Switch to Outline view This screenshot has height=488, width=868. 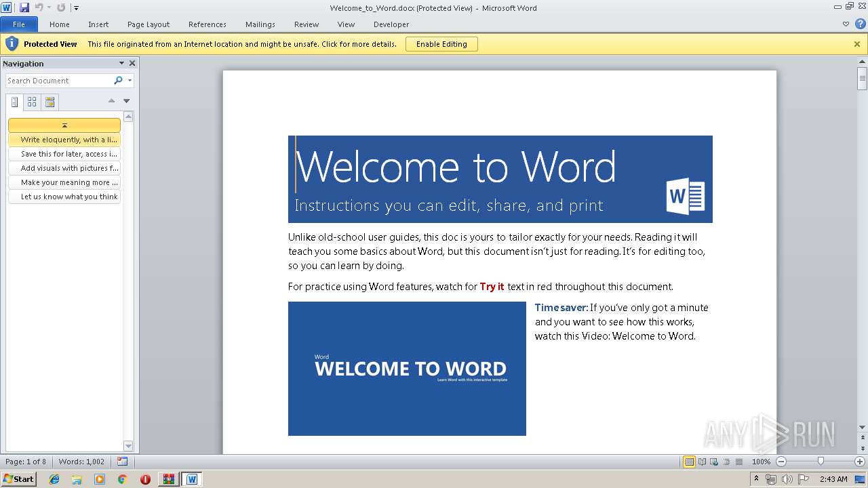tap(726, 462)
